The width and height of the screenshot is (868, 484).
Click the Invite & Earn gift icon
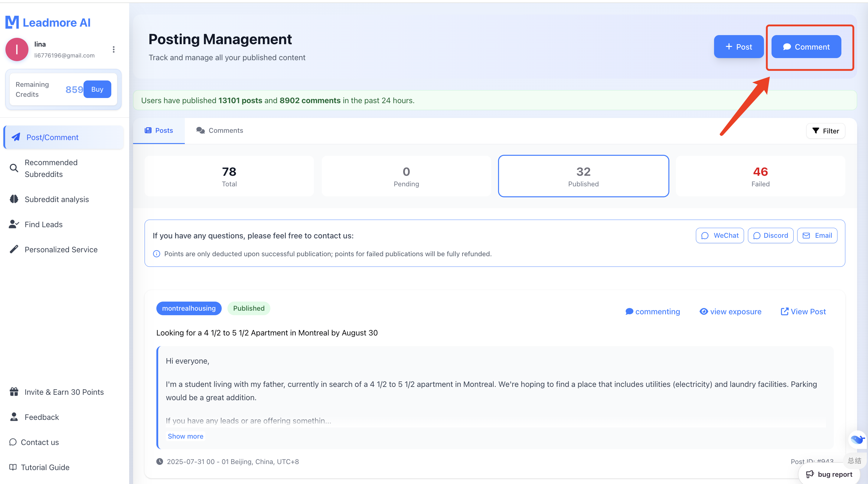(14, 392)
